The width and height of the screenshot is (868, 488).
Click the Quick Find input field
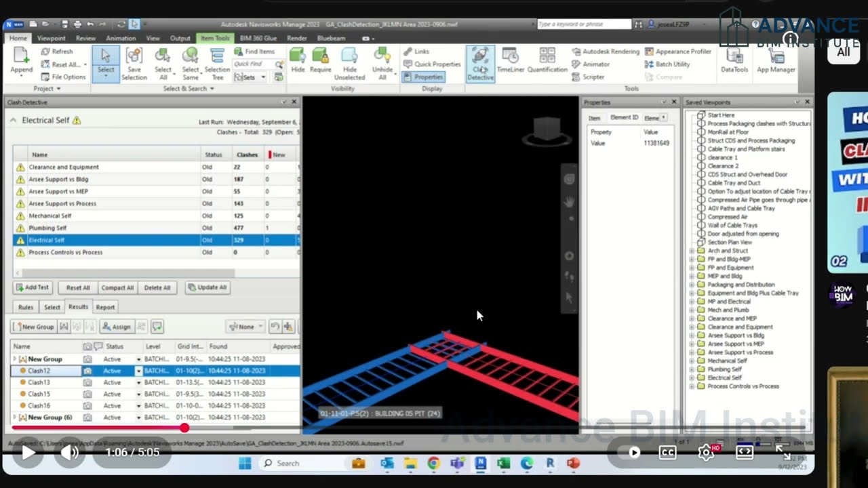255,64
